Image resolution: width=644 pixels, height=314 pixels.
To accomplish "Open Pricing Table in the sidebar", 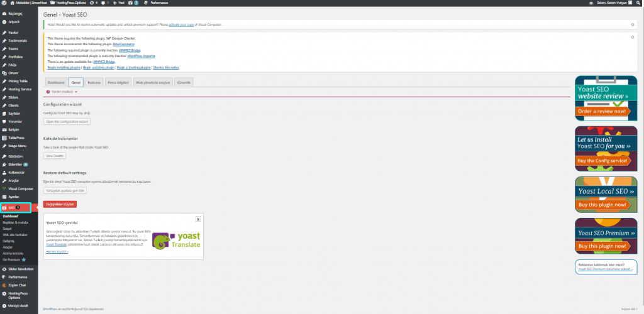I will point(18,81).
